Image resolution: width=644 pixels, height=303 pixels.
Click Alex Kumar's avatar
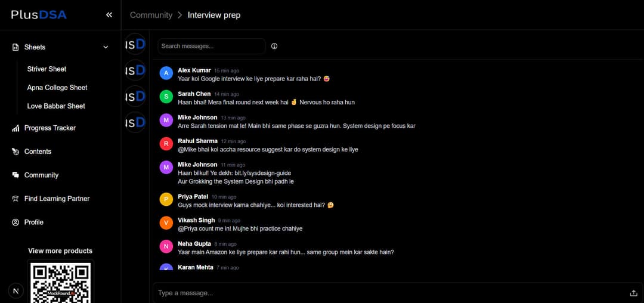[166, 73]
